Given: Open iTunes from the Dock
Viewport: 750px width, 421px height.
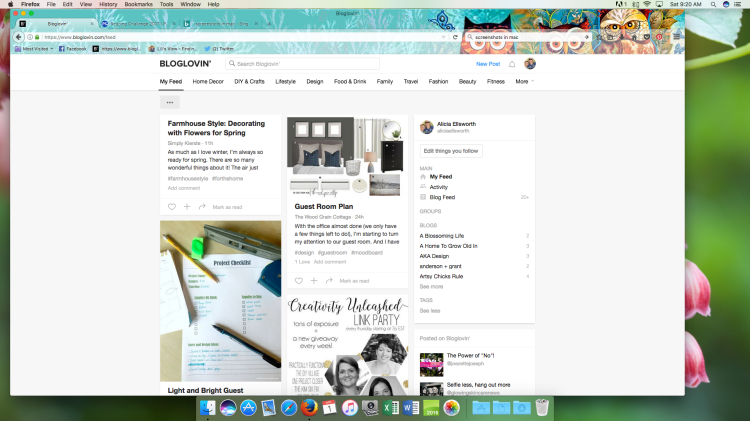Looking at the screenshot, I should pos(350,408).
